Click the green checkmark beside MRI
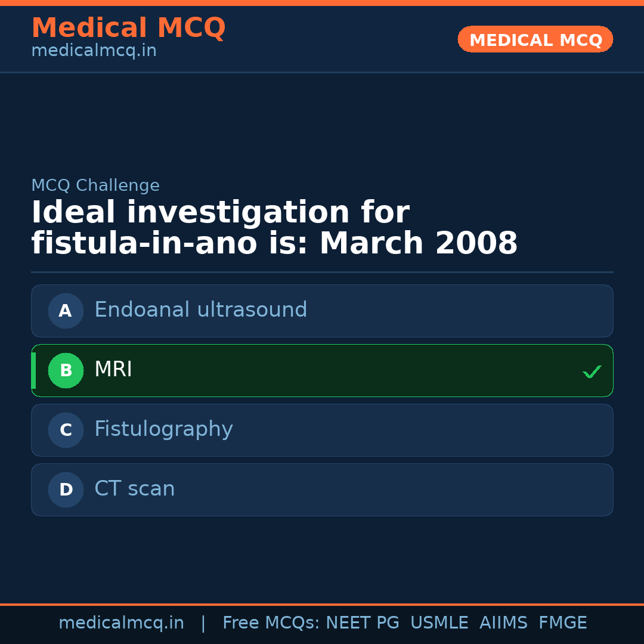Viewport: 644px width, 644px height. click(x=592, y=371)
